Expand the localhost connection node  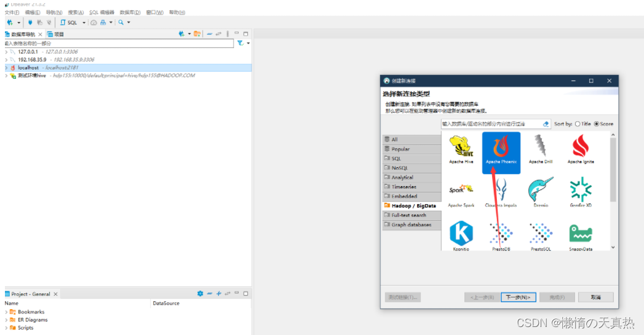pyautogui.click(x=6, y=68)
